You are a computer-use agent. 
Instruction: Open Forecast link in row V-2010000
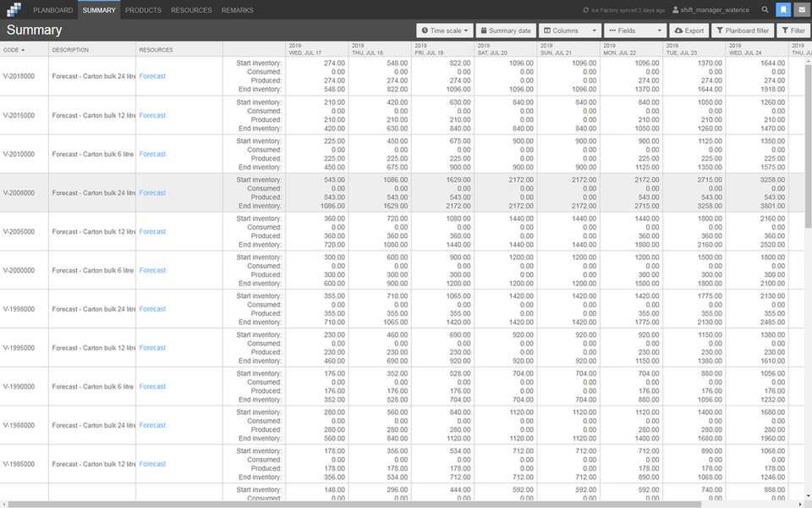pos(152,154)
